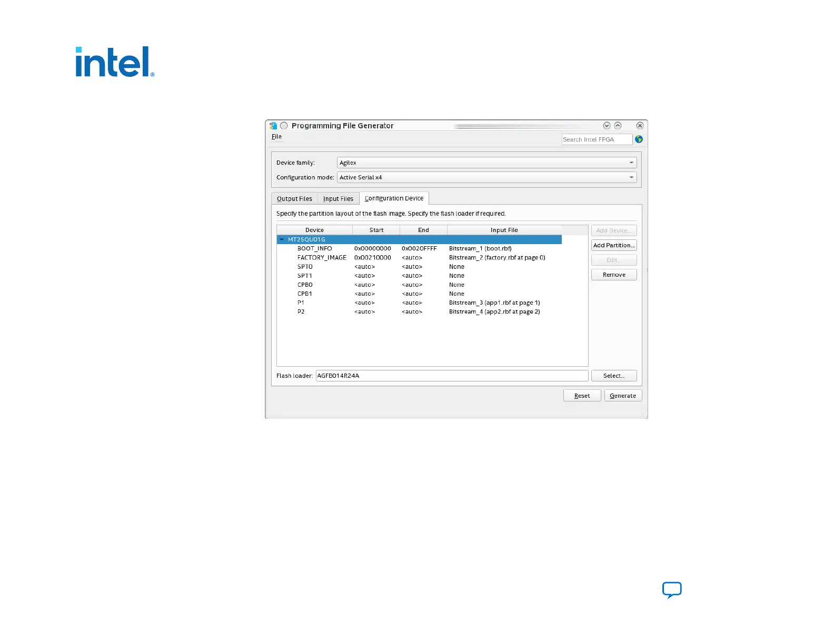Select the P1 partition row
Image resolution: width=834 pixels, height=644 pixels.
pos(419,303)
